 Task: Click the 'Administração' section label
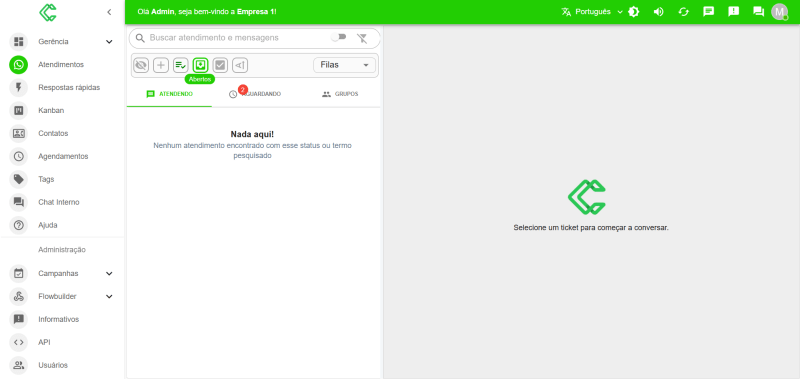[x=62, y=249]
